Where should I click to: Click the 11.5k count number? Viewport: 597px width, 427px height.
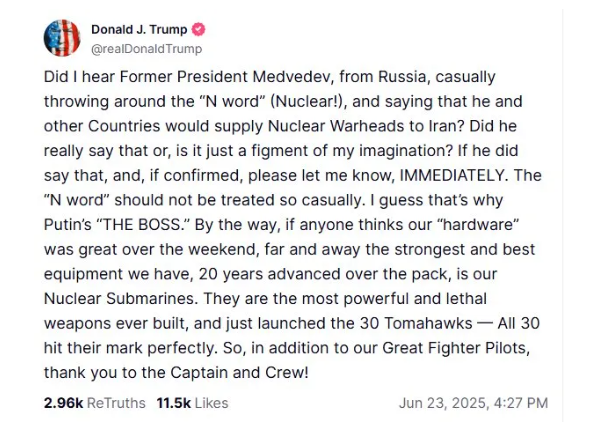[x=174, y=403]
